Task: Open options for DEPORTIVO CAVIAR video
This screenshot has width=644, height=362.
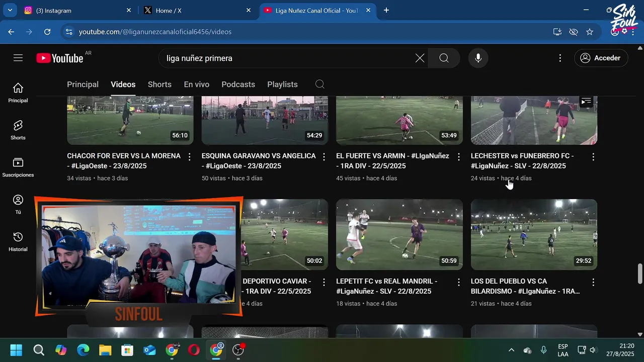Action: [324, 282]
